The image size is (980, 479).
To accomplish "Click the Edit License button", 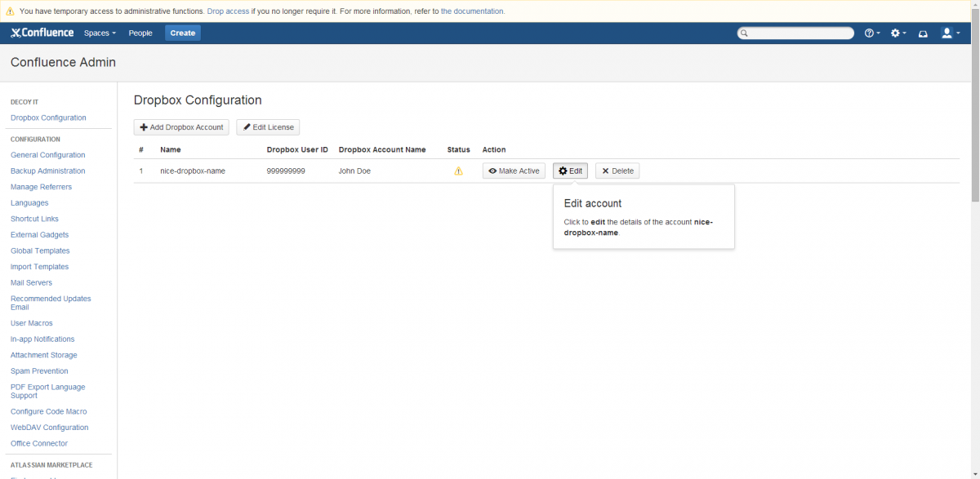I will [268, 127].
